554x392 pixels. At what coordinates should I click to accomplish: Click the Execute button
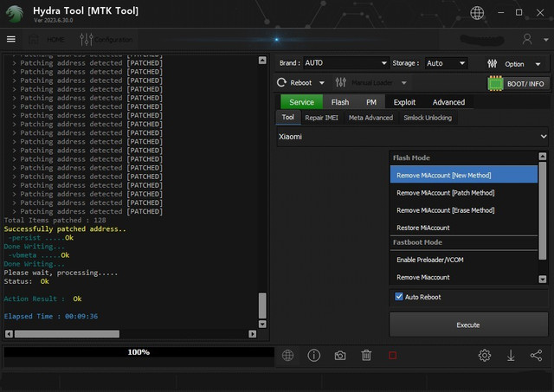pyautogui.click(x=468, y=325)
